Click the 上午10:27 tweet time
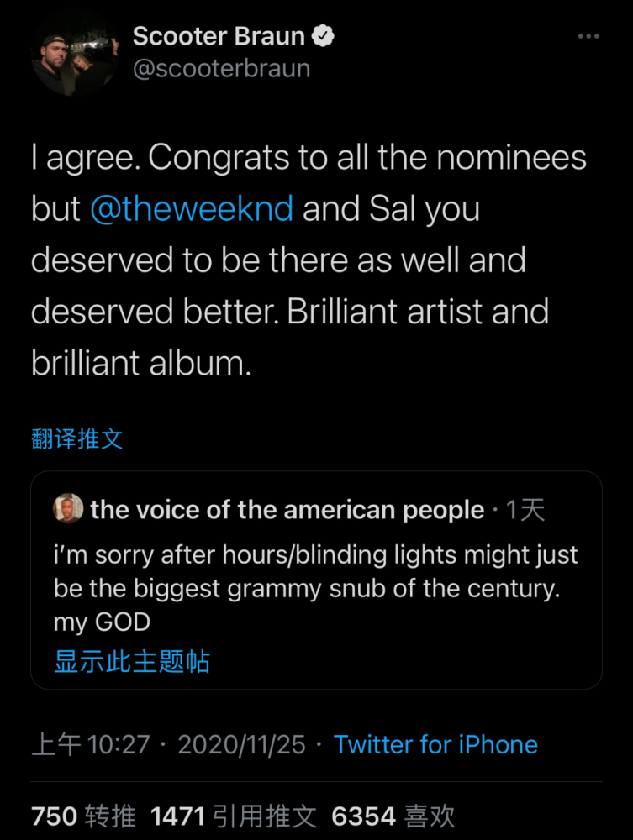This screenshot has width=633, height=840. pos(91,744)
